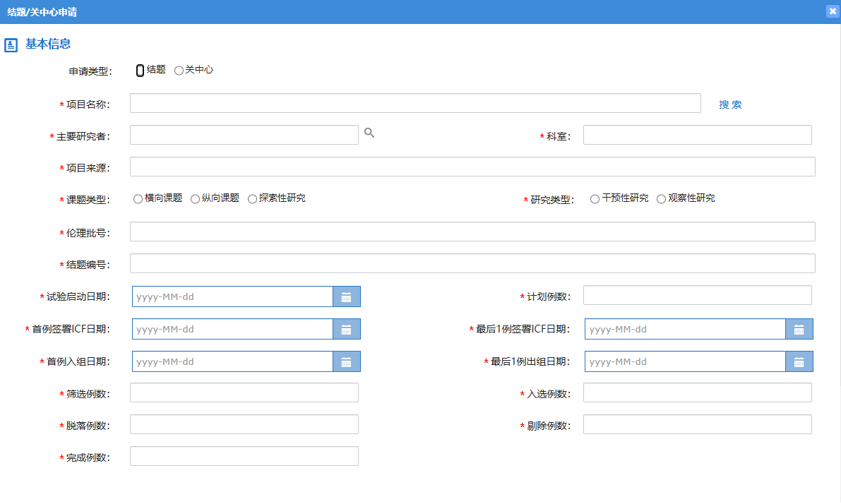
Task: Open calendar for 最后1例签署ICF日期
Action: (x=799, y=330)
